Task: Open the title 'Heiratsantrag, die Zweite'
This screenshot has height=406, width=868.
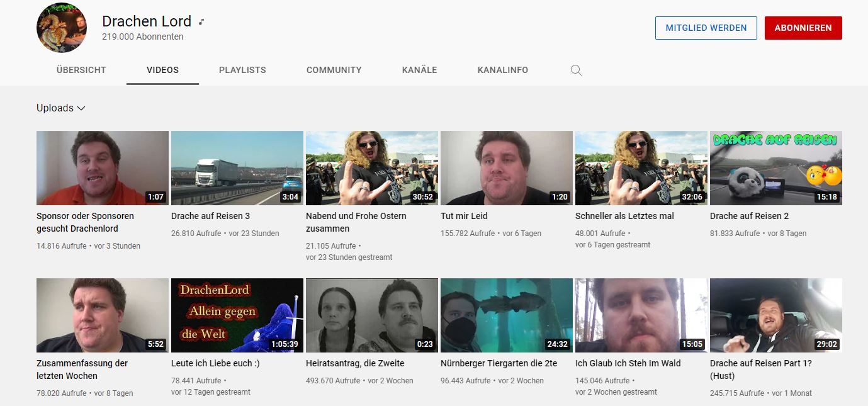Action: 355,363
